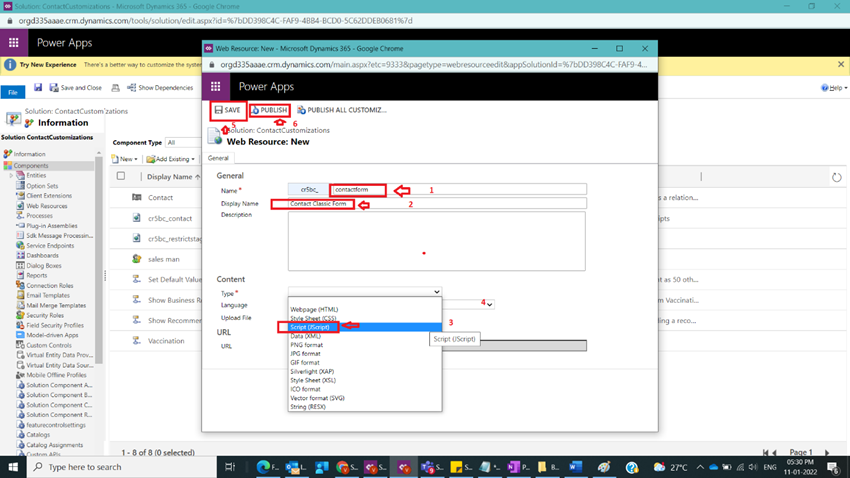850x478 pixels.
Task: Select Security Roles in the tree
Action: click(x=45, y=315)
